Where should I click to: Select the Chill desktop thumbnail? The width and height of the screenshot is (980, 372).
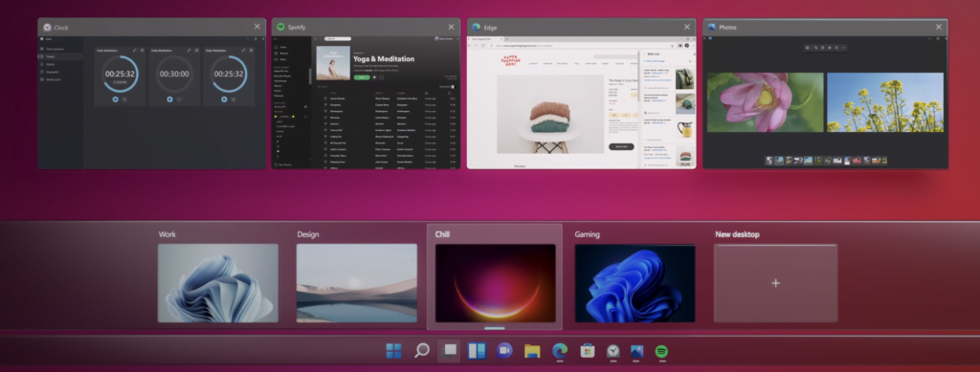tap(496, 283)
